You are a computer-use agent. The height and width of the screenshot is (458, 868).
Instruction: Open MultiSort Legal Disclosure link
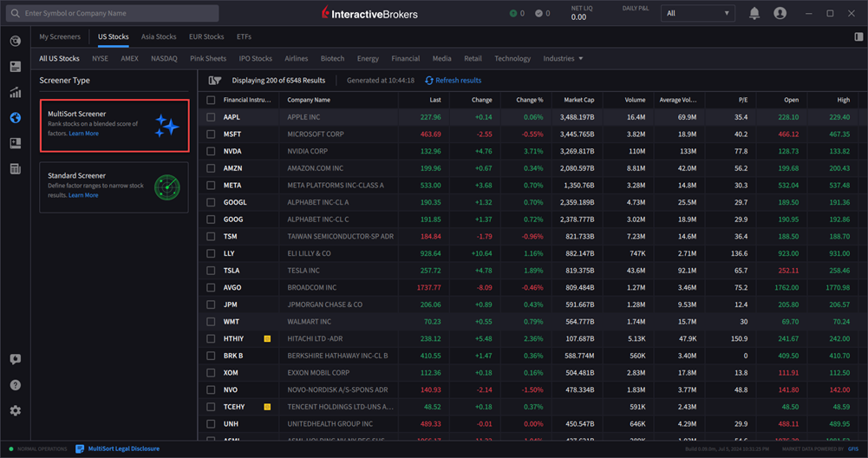123,448
